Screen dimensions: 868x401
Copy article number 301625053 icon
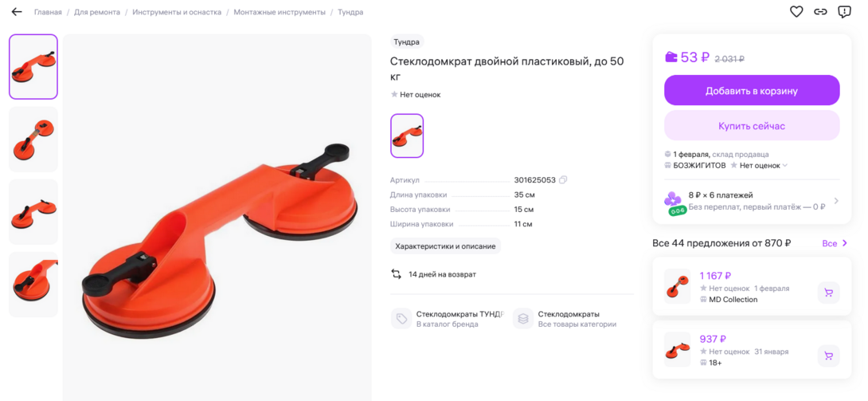(563, 180)
